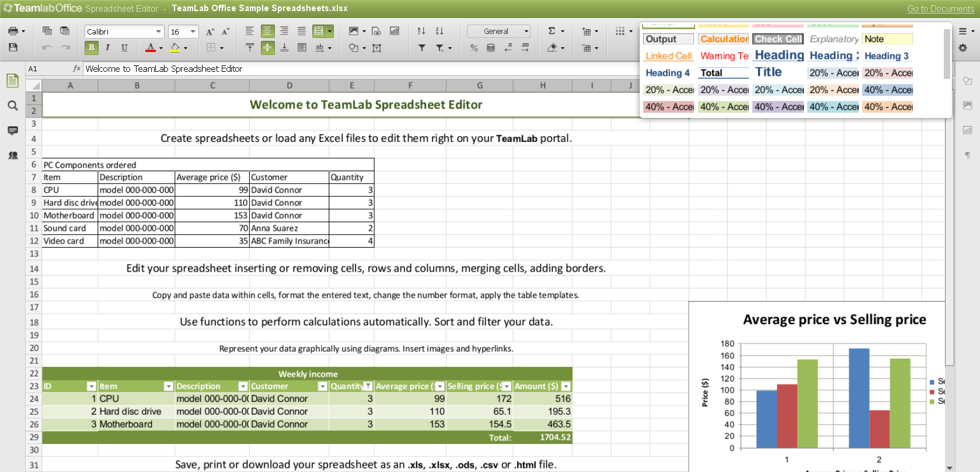Toggle Italic formatting
Image resolution: width=980 pixels, height=472 pixels.
tap(107, 48)
